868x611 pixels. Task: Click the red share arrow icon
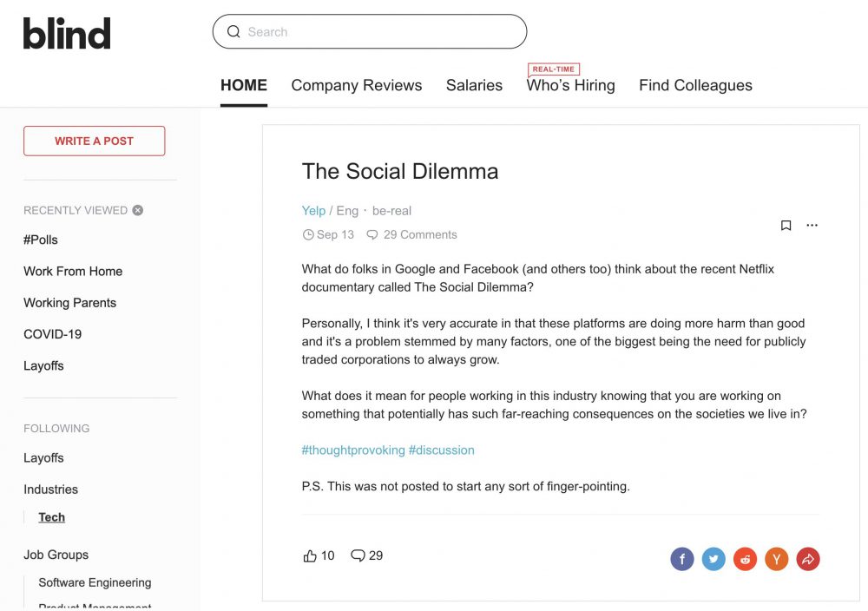808,559
